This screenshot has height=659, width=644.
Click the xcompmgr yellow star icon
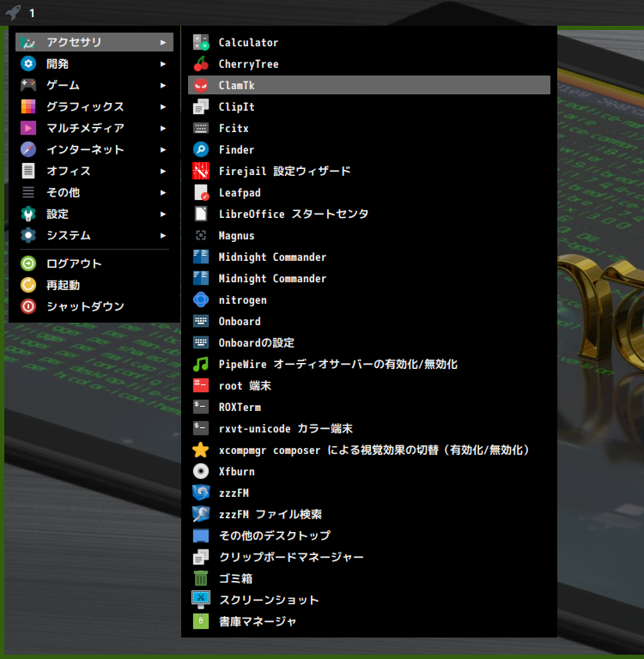click(x=201, y=450)
